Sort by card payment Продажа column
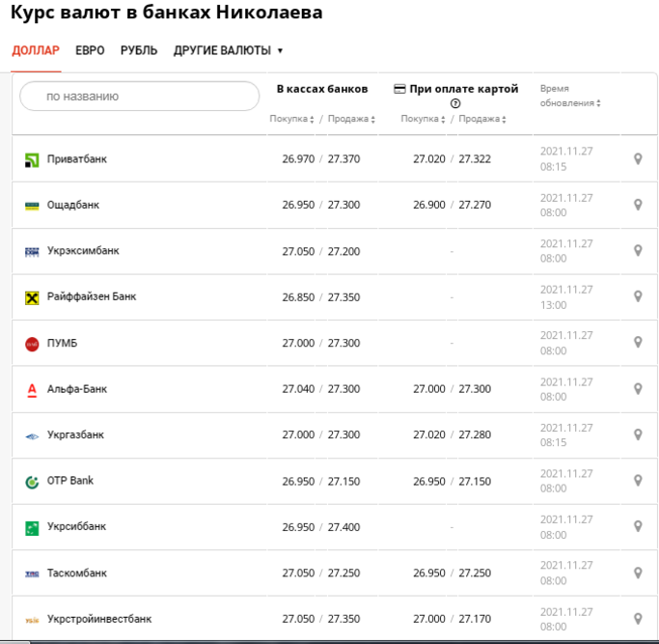 [482, 119]
